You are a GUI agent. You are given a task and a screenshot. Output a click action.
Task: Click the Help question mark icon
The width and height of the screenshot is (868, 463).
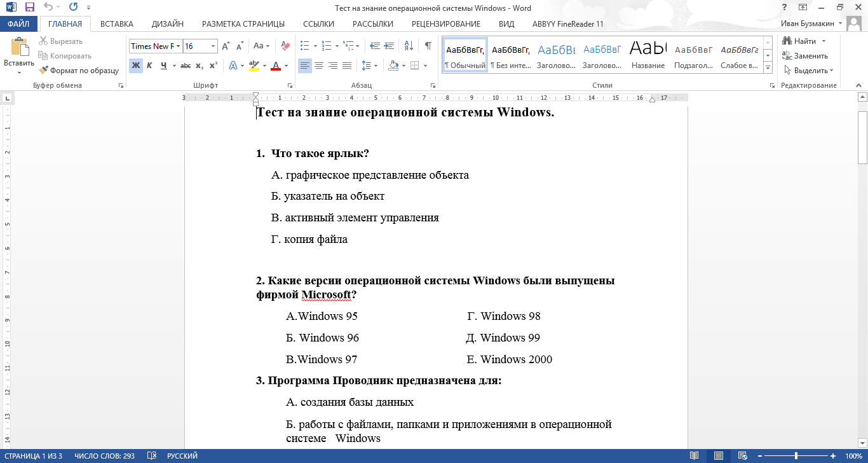(x=785, y=8)
